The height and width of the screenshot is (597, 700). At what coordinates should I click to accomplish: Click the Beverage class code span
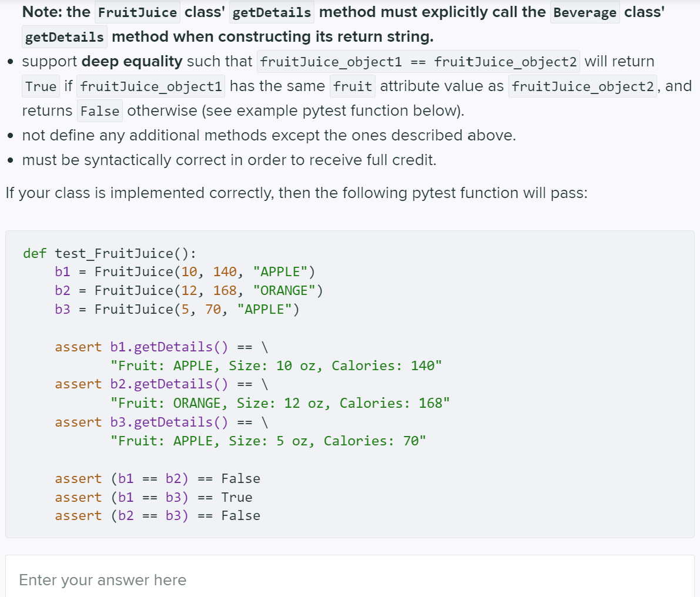pyautogui.click(x=585, y=12)
